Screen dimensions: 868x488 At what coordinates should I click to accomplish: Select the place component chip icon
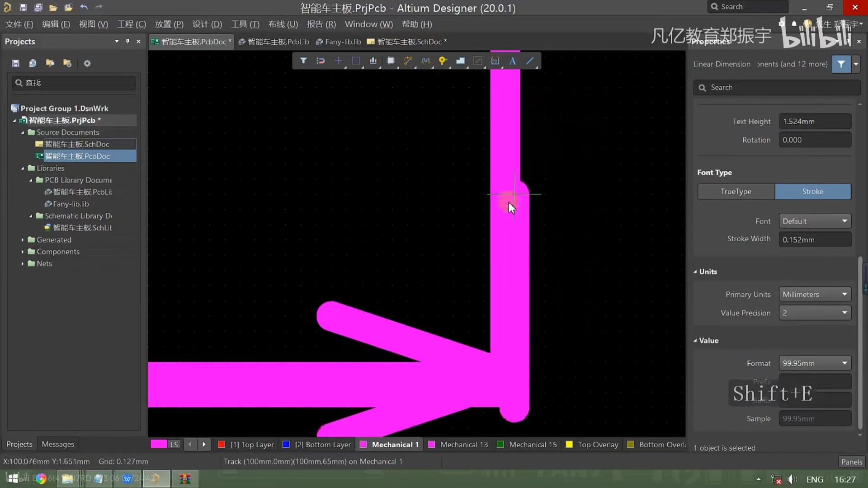(x=391, y=61)
